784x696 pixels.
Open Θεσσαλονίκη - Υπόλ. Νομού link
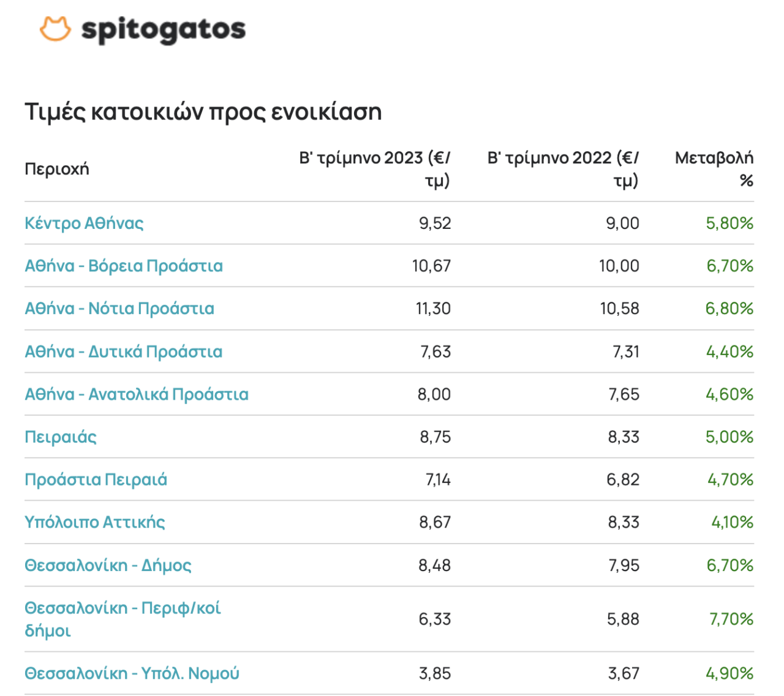pos(132,673)
